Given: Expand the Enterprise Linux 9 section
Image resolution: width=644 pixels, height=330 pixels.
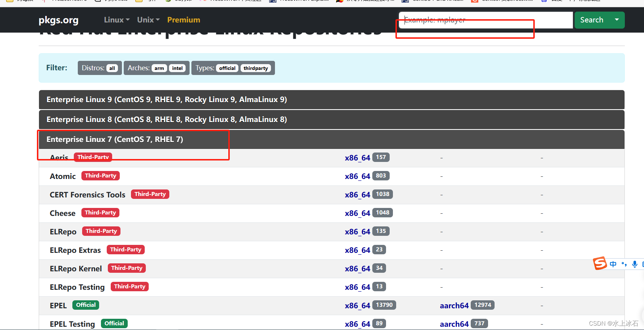Looking at the screenshot, I should click(x=332, y=100).
